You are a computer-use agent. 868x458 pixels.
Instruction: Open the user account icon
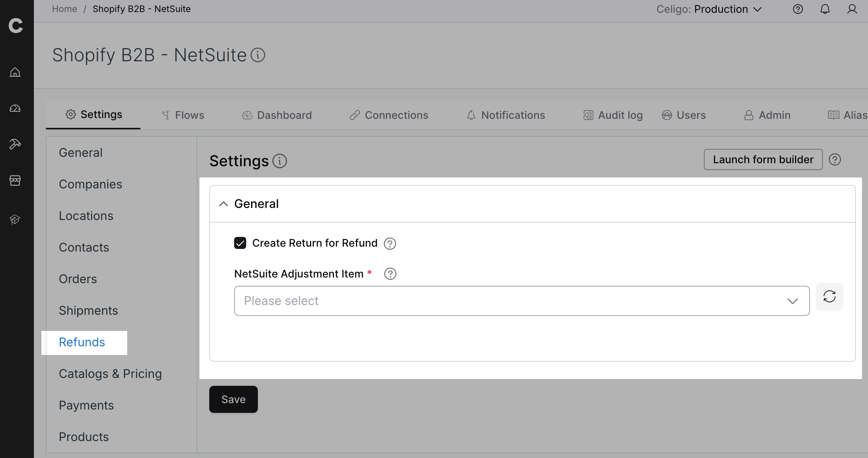pyautogui.click(x=852, y=9)
